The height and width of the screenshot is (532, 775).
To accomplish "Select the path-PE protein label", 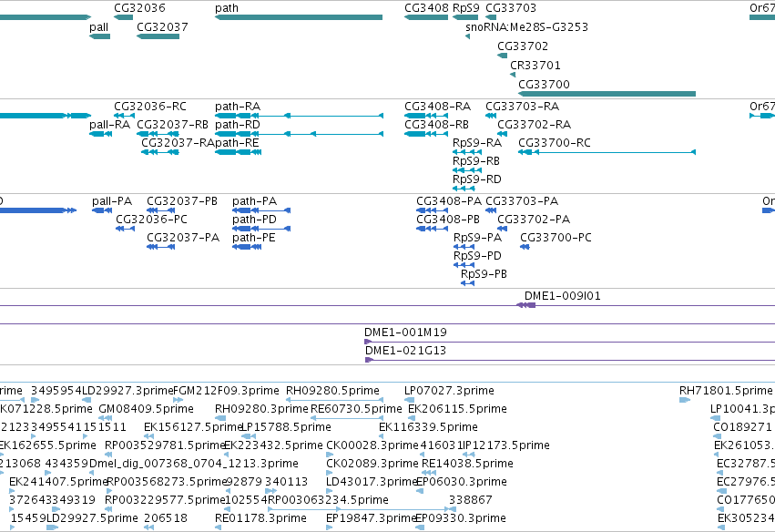I will 254,238.
